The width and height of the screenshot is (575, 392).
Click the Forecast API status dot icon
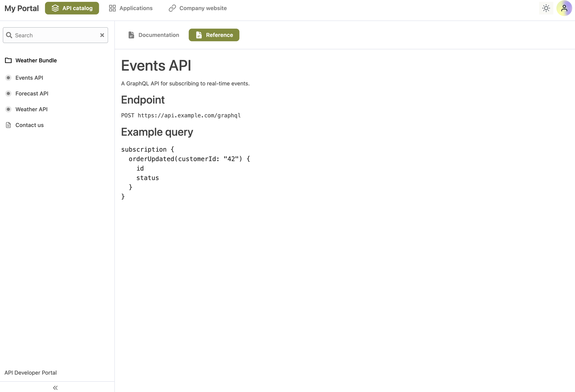click(8, 93)
